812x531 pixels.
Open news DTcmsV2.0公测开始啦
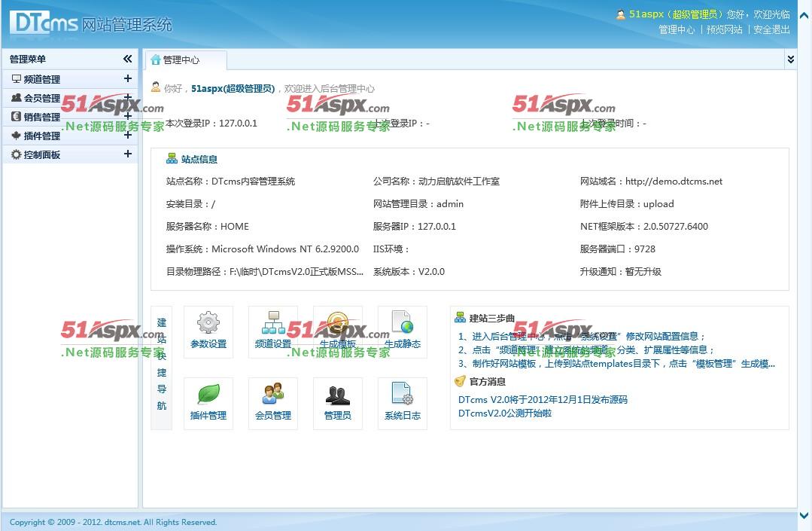(x=505, y=413)
